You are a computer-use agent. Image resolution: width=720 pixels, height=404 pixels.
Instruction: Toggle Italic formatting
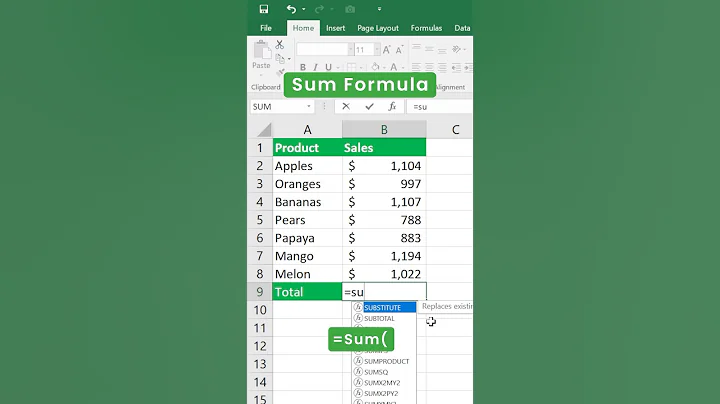(315, 67)
